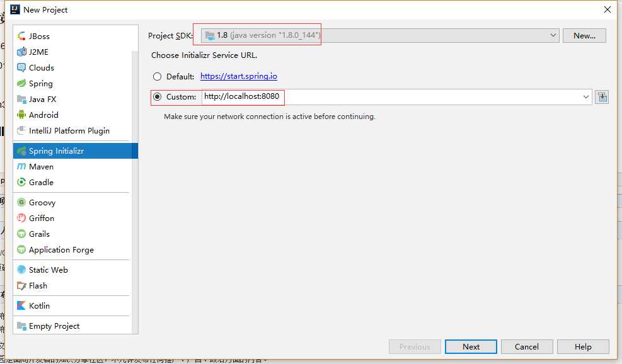This screenshot has height=364, width=622.
Task: Click the import icon beside custom URL
Action: click(x=602, y=97)
